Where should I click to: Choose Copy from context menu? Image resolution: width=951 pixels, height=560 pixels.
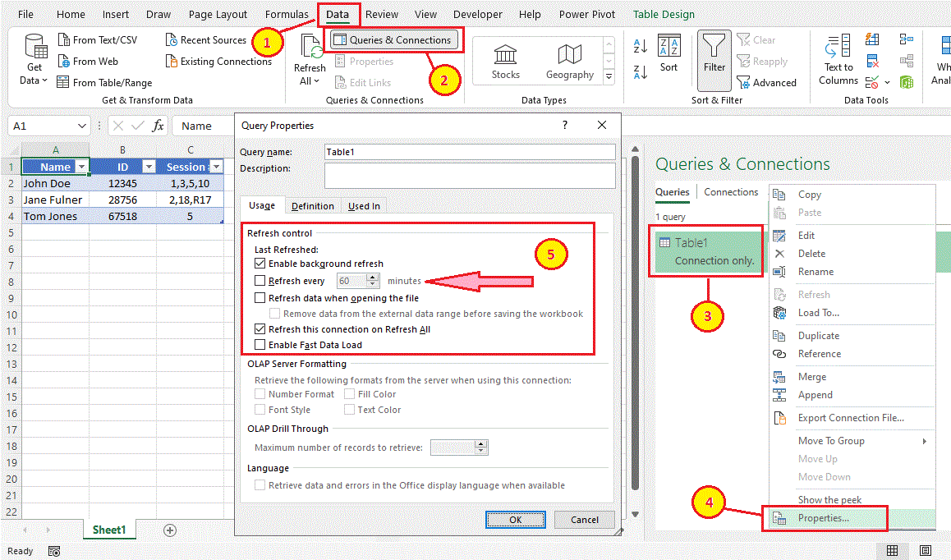(x=809, y=195)
